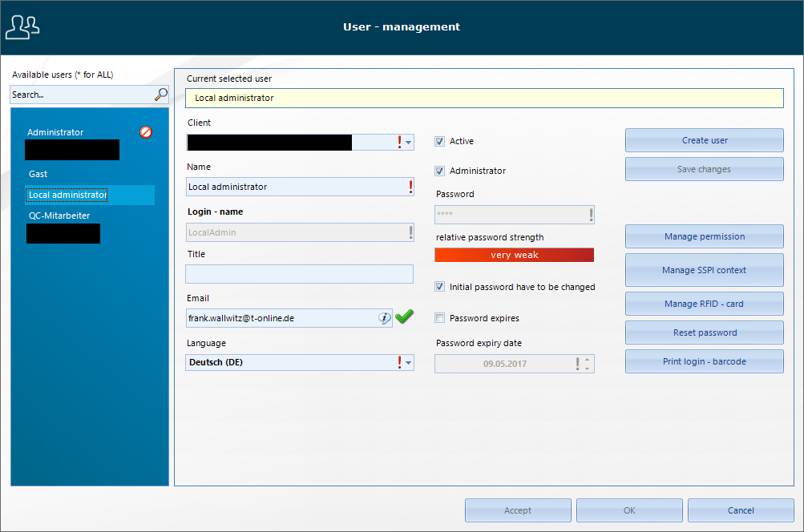
Task: Click the Accept button
Action: pos(518,510)
